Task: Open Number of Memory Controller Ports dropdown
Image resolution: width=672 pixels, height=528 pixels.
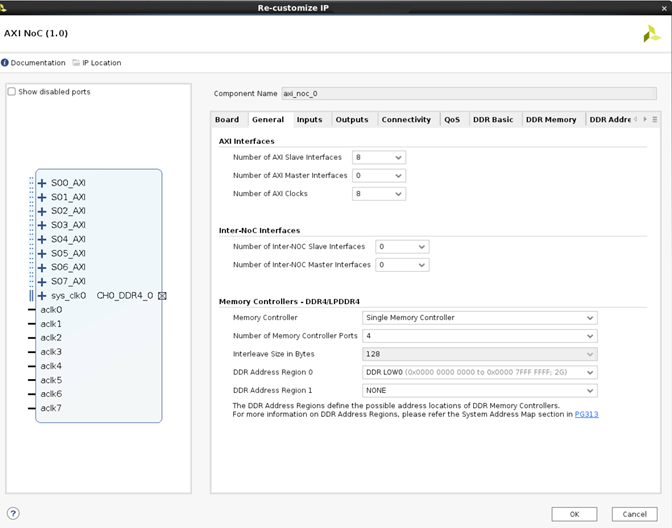Action: (x=480, y=336)
